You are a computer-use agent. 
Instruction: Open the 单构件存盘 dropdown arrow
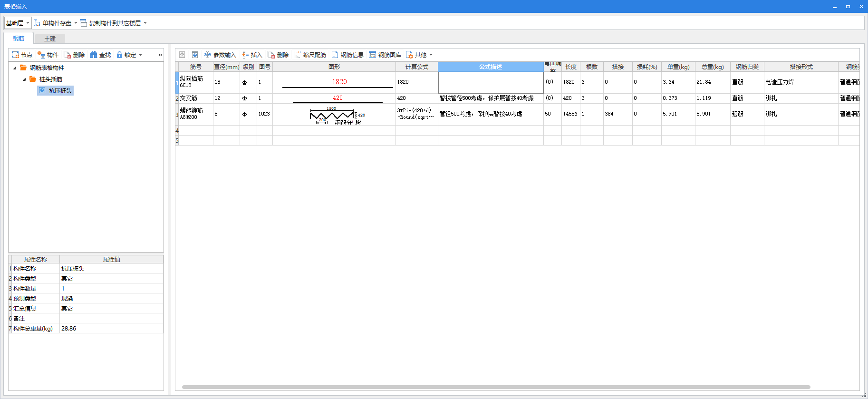(x=76, y=23)
